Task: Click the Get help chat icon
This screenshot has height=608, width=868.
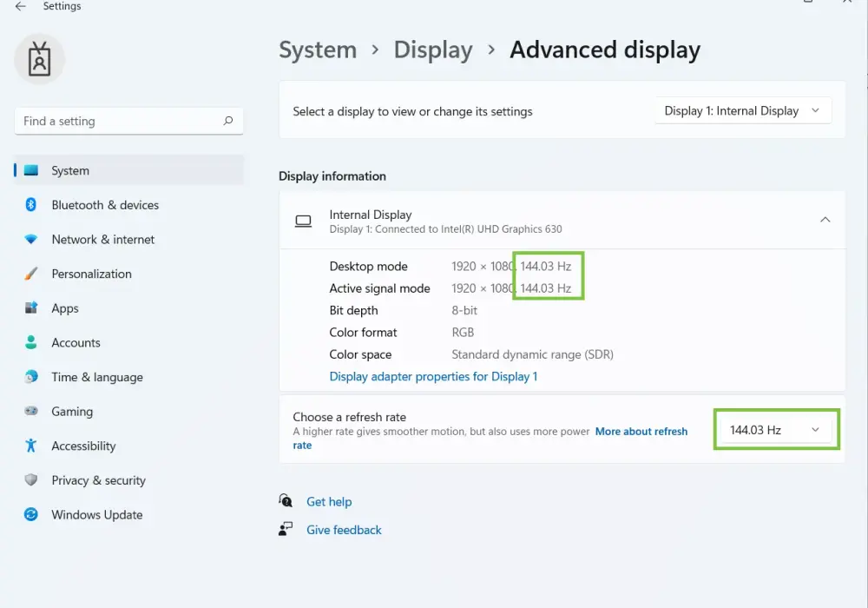Action: pos(286,500)
